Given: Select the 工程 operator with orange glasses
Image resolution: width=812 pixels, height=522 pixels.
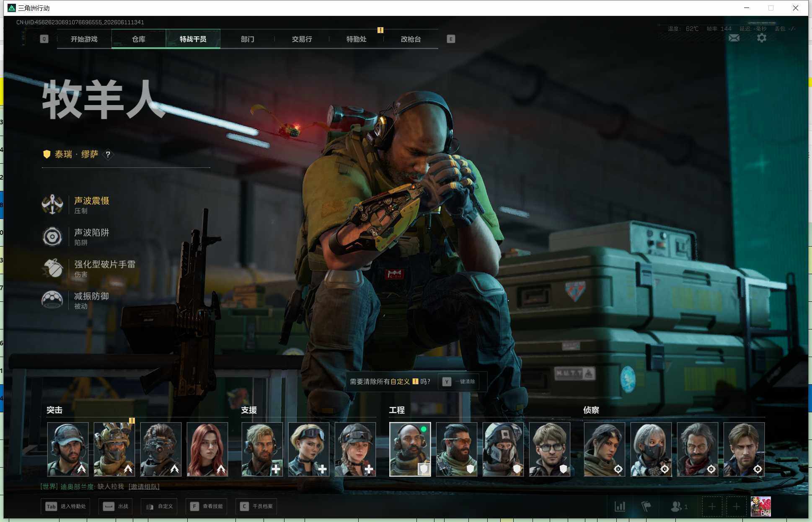Looking at the screenshot, I should pos(457,449).
